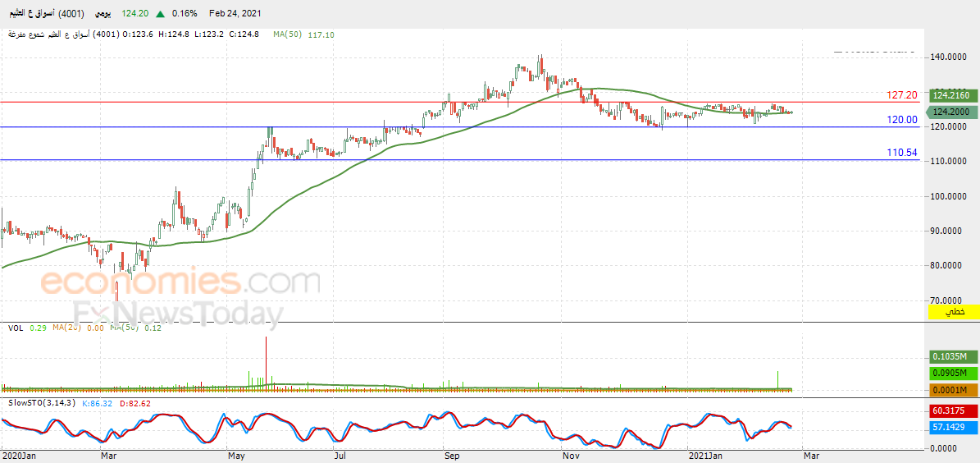Click the red 60.3175 stochastic tag

952,411
